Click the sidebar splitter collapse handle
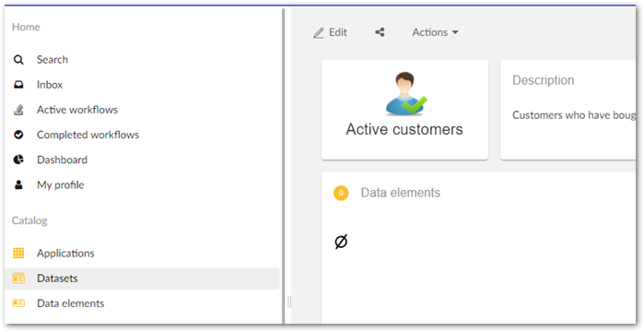 [289, 302]
